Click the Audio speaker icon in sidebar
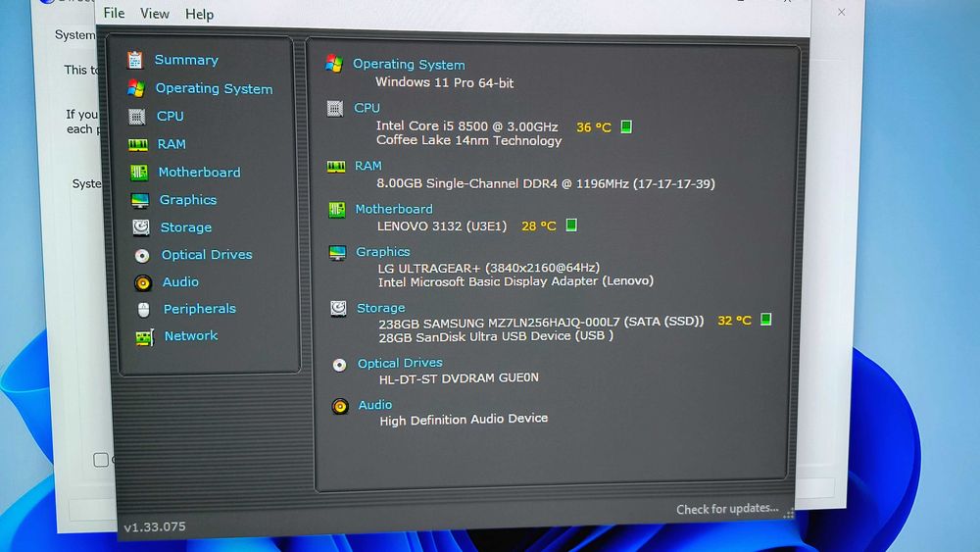The width and height of the screenshot is (980, 552). pos(143,282)
